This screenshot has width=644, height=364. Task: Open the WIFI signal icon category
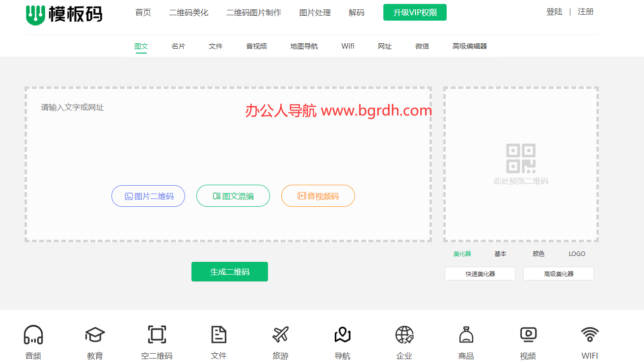(x=590, y=335)
